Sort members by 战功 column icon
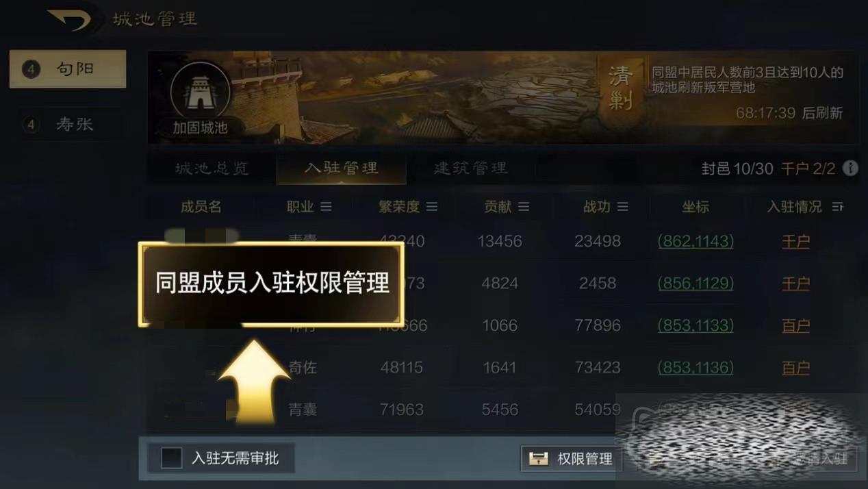The width and height of the screenshot is (868, 489). coord(622,206)
